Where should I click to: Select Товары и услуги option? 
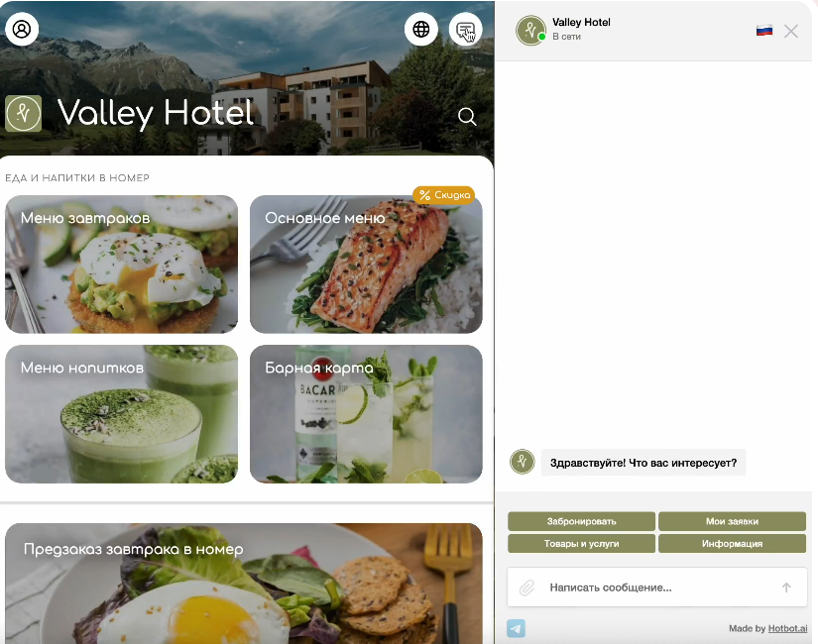(x=581, y=543)
